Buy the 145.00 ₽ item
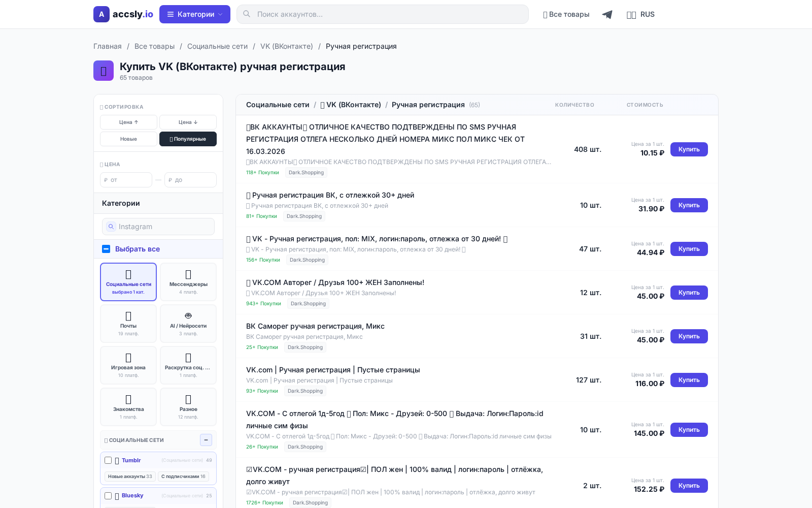Screen dimensions: 812x508 (689, 430)
